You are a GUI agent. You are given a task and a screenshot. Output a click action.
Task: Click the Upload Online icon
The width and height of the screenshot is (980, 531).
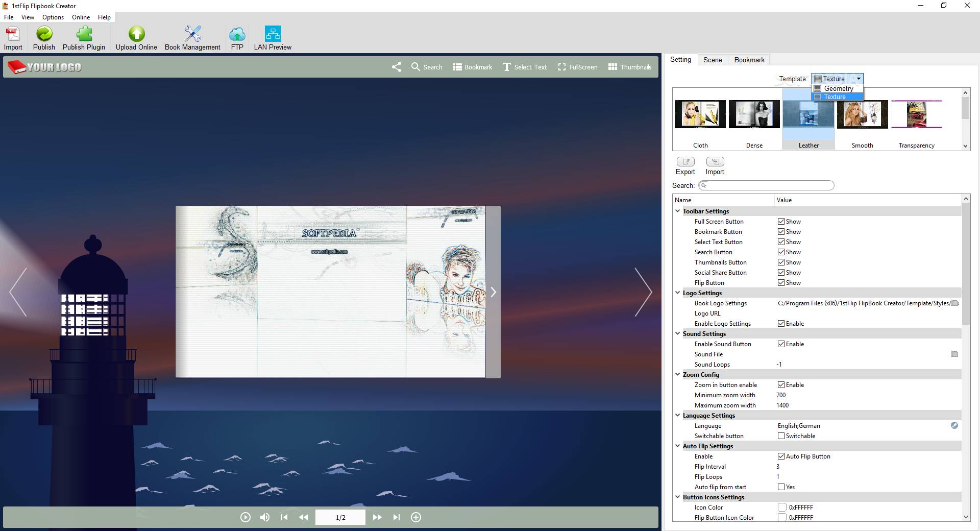coord(136,34)
